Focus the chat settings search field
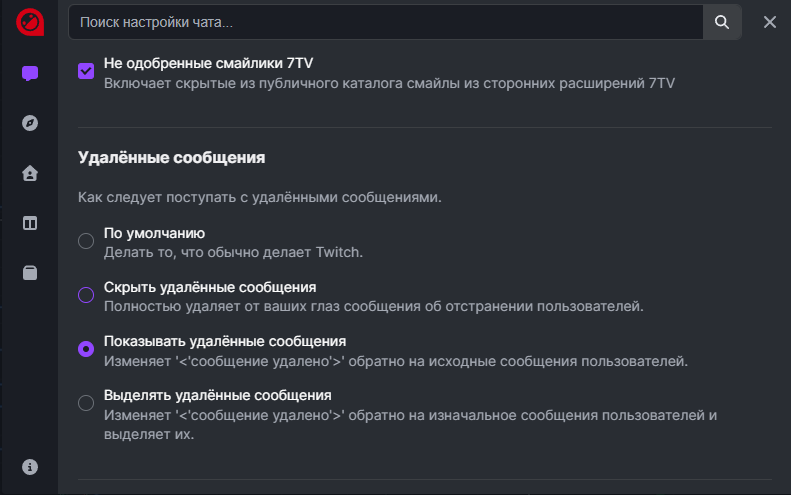 pyautogui.click(x=385, y=22)
